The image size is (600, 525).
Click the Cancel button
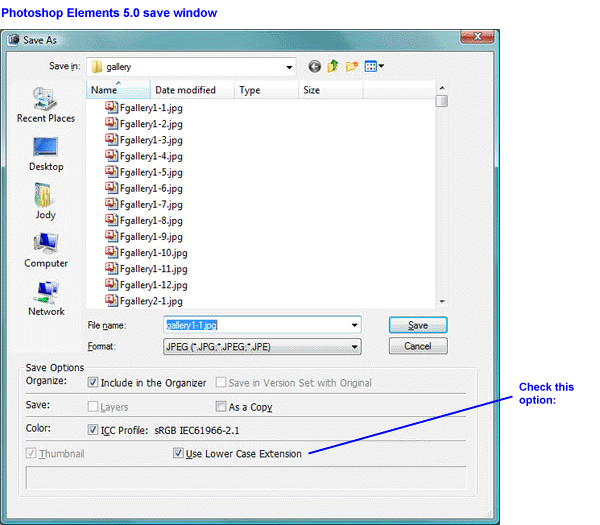(418, 346)
